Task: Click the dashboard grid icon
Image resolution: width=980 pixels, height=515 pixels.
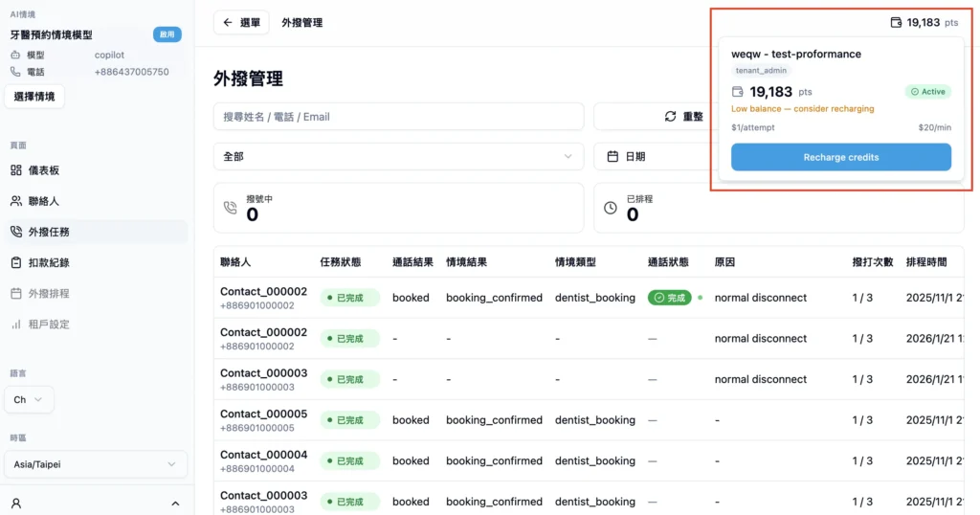Action: (x=16, y=170)
